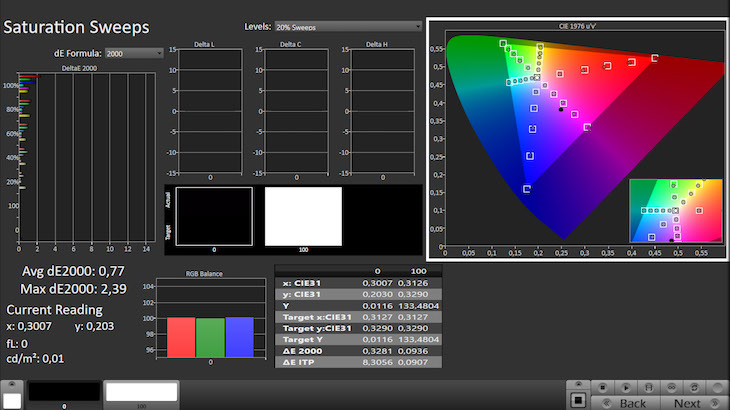Click the DeltaE 2000 bar chart title
730x410 pixels.
click(79, 68)
